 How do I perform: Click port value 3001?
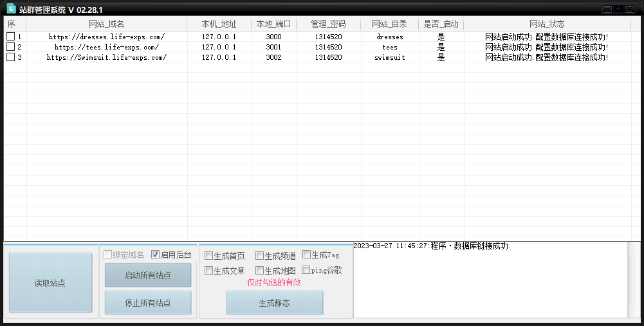point(273,47)
